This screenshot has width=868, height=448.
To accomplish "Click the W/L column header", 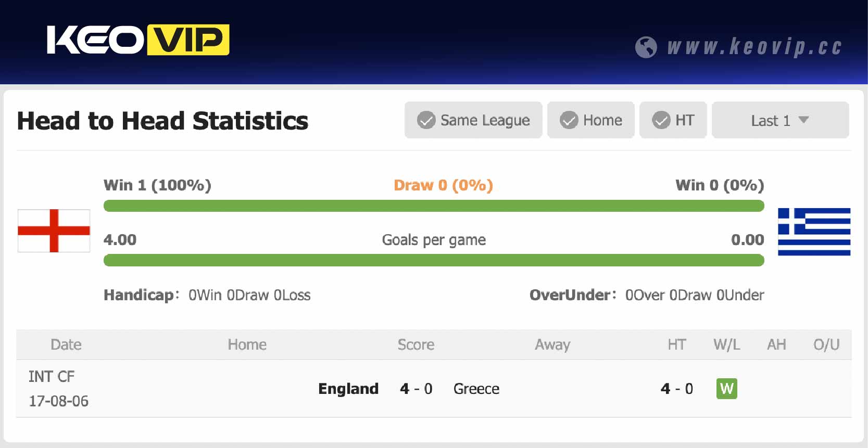I will coord(726,344).
